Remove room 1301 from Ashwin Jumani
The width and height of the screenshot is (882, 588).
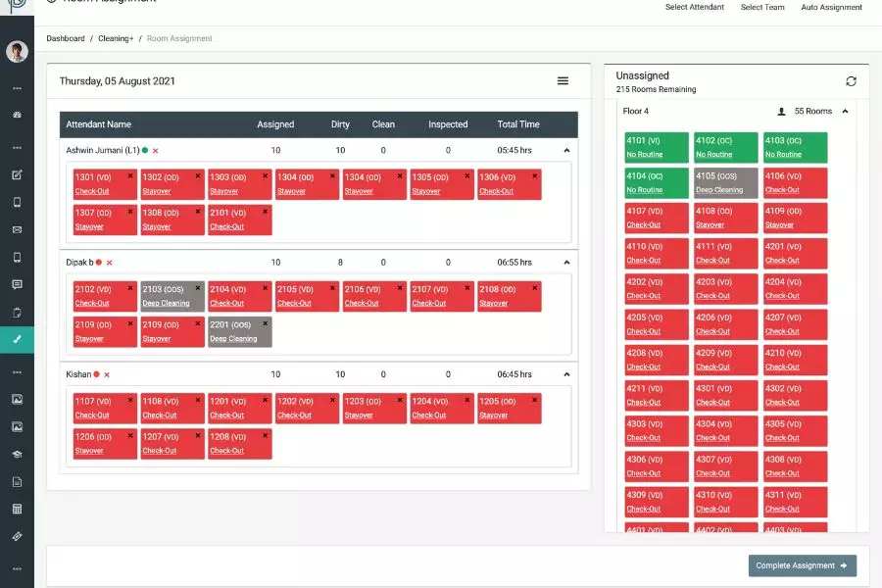130,176
